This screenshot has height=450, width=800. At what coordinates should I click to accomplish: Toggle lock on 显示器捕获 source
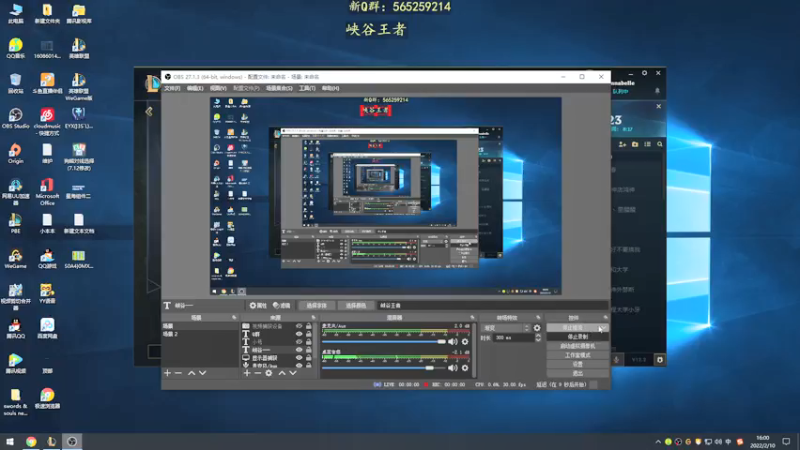point(309,358)
